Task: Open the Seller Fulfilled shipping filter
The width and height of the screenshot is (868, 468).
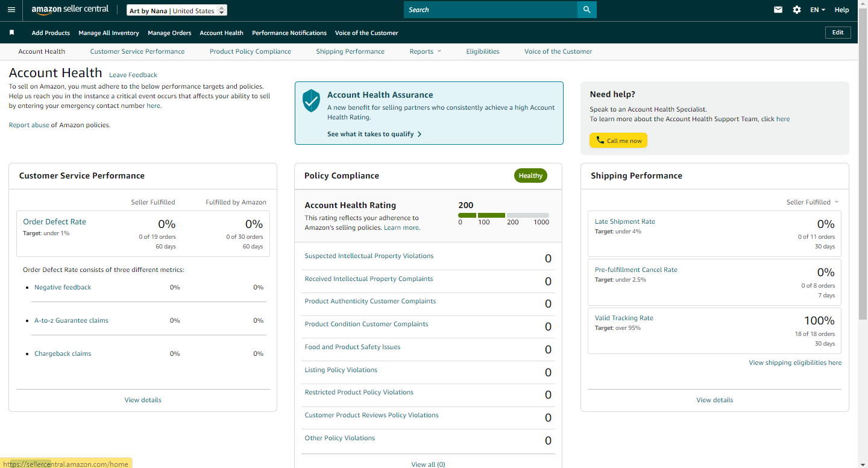Action: [x=812, y=202]
